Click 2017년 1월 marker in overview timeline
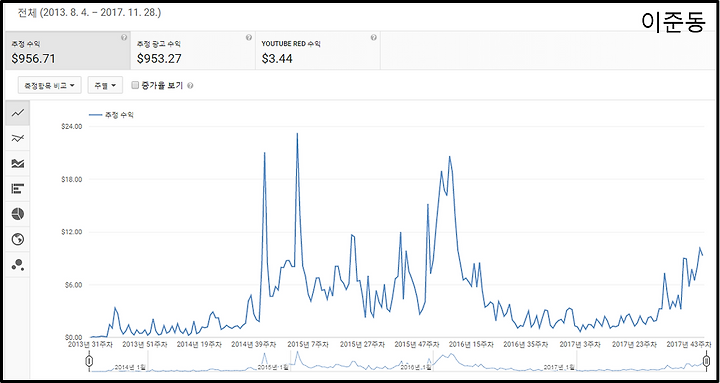720x383 pixels. [x=559, y=367]
